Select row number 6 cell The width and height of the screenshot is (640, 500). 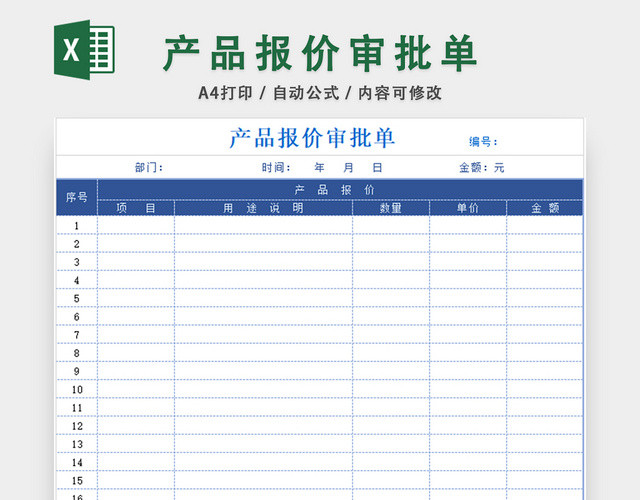pos(77,316)
